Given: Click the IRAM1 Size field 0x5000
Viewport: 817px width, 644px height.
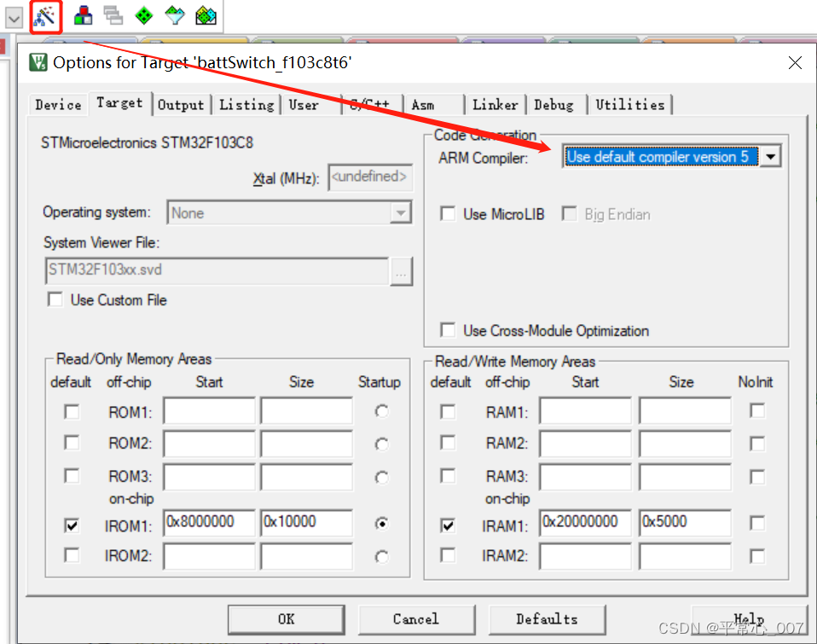Looking at the screenshot, I should point(685,523).
